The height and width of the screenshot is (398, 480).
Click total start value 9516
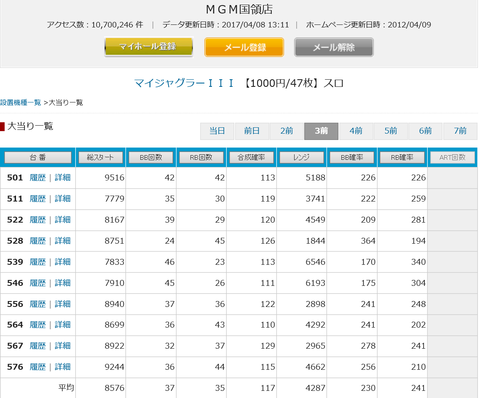(x=114, y=178)
